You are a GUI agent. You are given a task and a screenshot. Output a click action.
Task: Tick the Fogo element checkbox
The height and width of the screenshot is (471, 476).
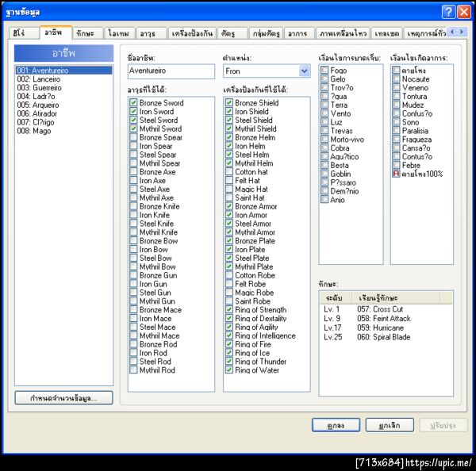click(324, 71)
